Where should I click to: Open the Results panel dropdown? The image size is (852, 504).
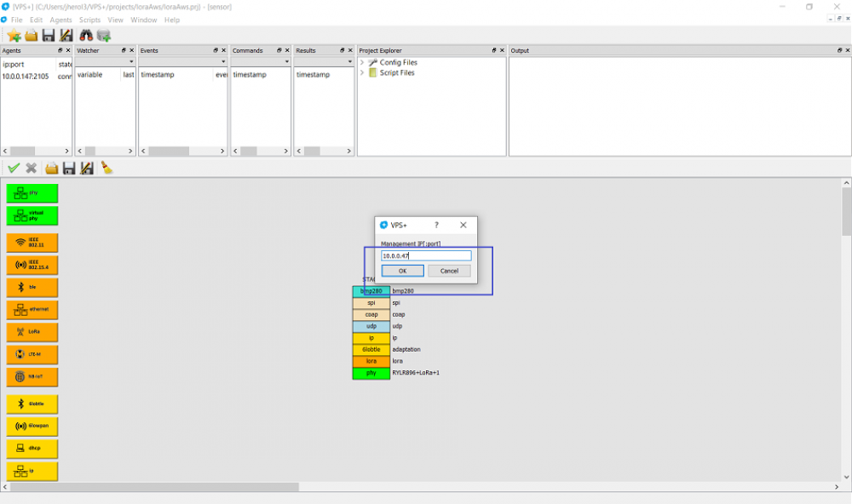click(x=349, y=62)
